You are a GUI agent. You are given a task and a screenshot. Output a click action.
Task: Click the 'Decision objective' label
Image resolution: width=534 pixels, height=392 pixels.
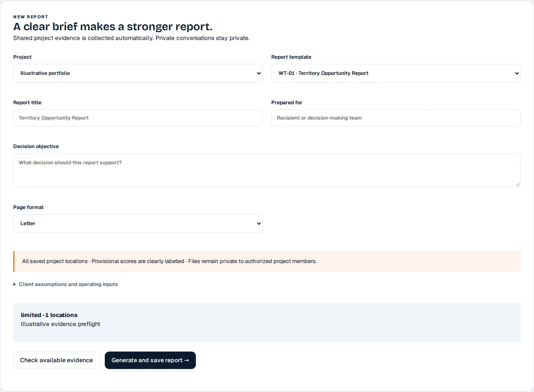pyautogui.click(x=36, y=146)
